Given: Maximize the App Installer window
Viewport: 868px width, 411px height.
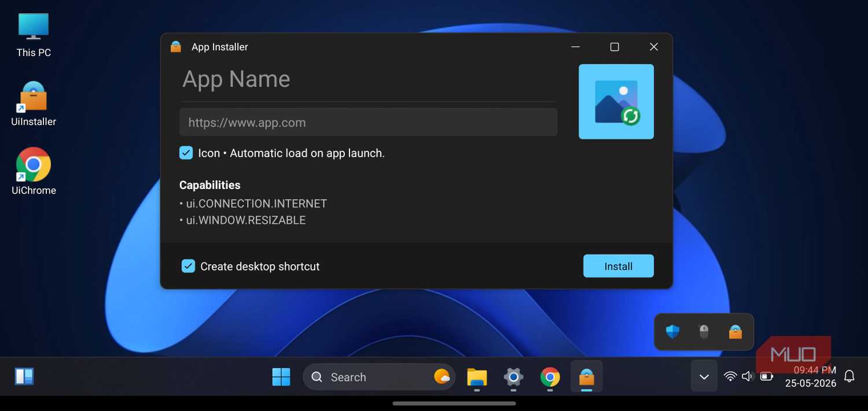Looking at the screenshot, I should point(615,47).
